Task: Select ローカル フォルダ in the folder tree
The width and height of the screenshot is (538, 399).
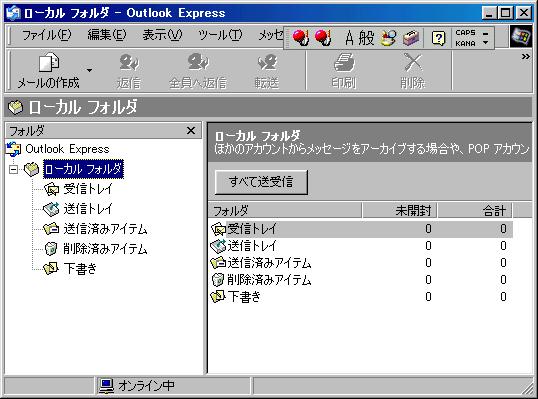Action: tap(83, 169)
